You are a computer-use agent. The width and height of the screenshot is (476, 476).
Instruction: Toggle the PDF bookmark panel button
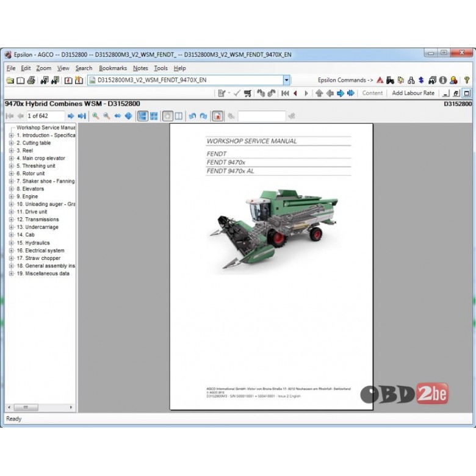pyautogui.click(x=217, y=116)
